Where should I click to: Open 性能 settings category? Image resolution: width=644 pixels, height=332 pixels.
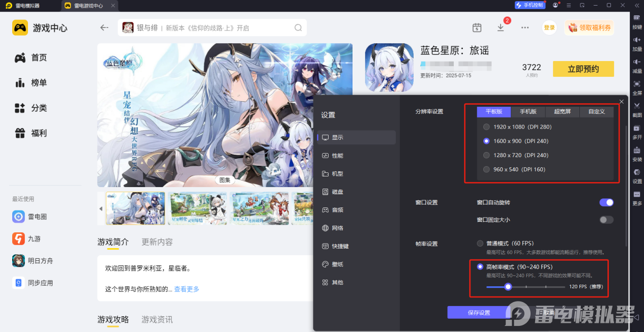click(x=357, y=156)
